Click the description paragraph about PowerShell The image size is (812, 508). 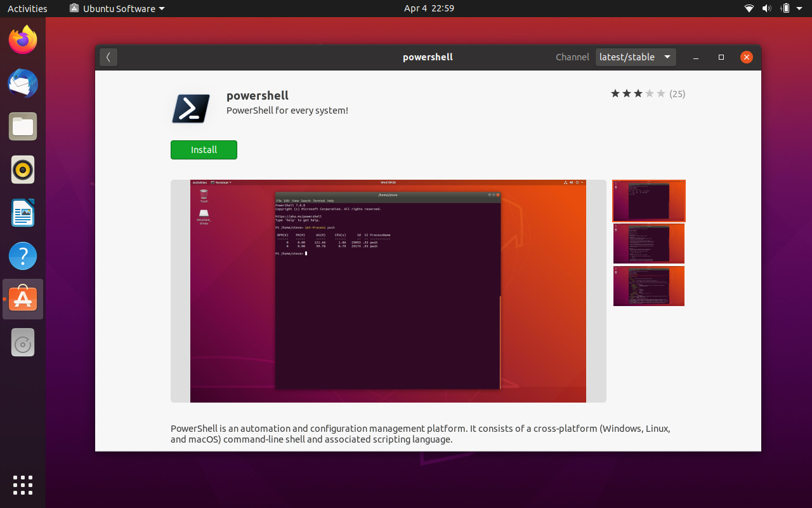click(x=421, y=434)
